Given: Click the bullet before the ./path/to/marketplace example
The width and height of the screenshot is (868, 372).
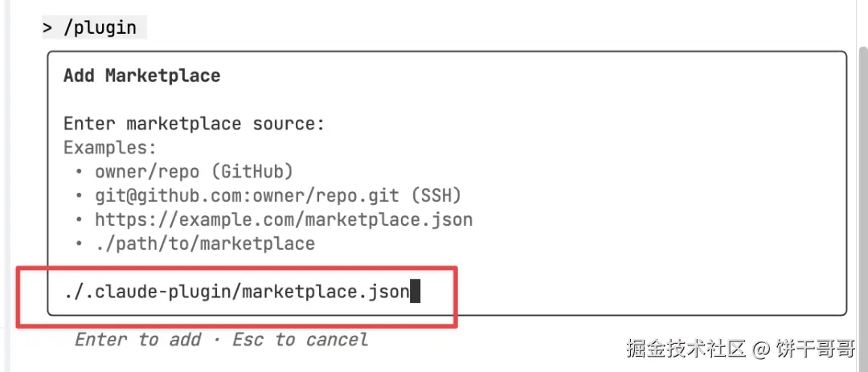Looking at the screenshot, I should pyautogui.click(x=80, y=243).
